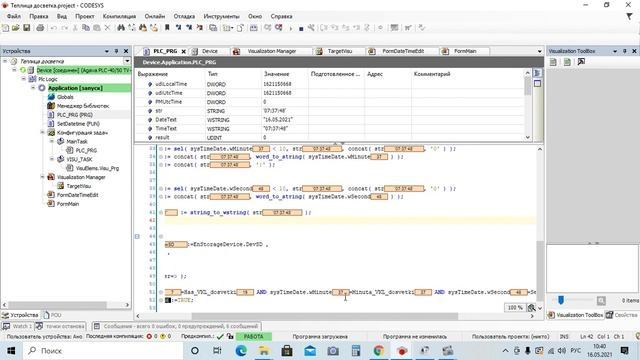
Task: Switch to Свойства tab at bottom right
Action: tap(622, 315)
